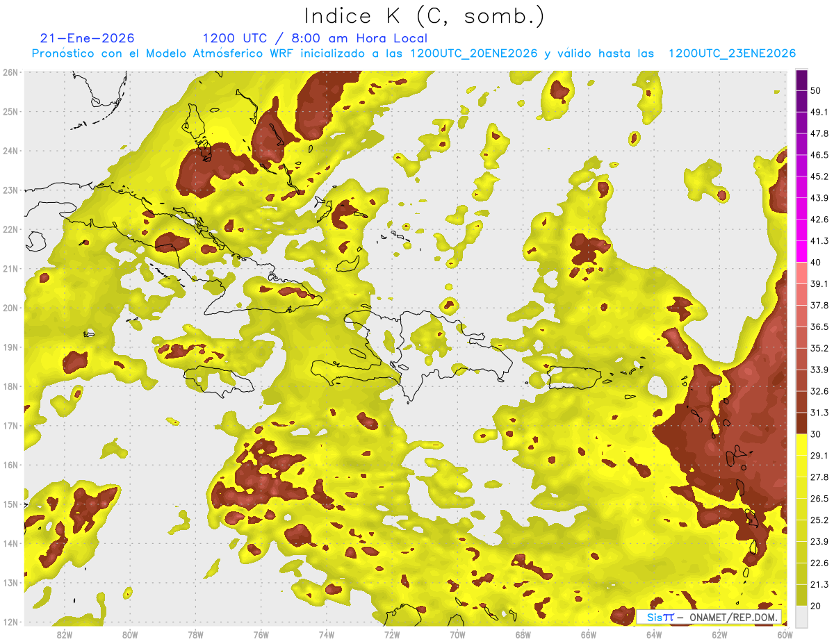
Task: Click the '23.9' colorbar label
Action: click(820, 541)
